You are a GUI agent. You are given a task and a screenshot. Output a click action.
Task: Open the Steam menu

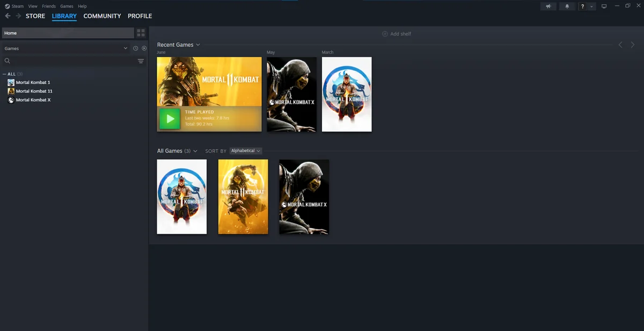pyautogui.click(x=18, y=6)
